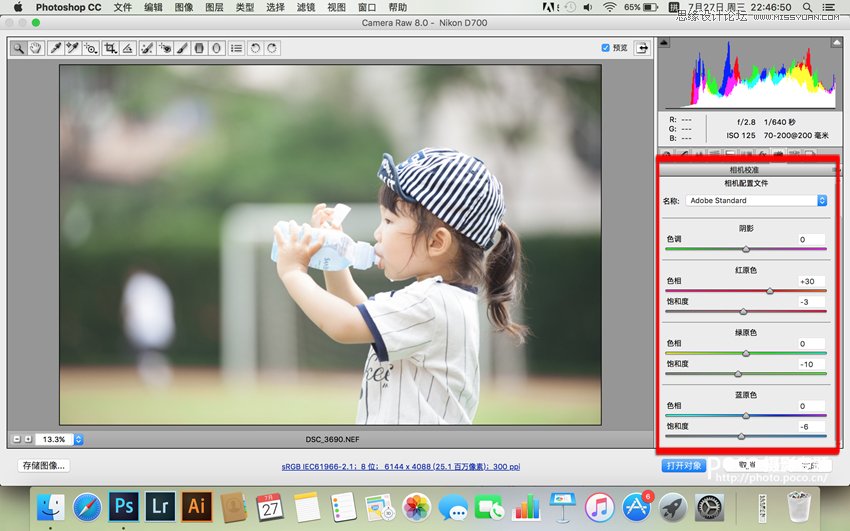850x531 pixels.
Task: Open the 滤镜 menu
Action: [x=306, y=8]
